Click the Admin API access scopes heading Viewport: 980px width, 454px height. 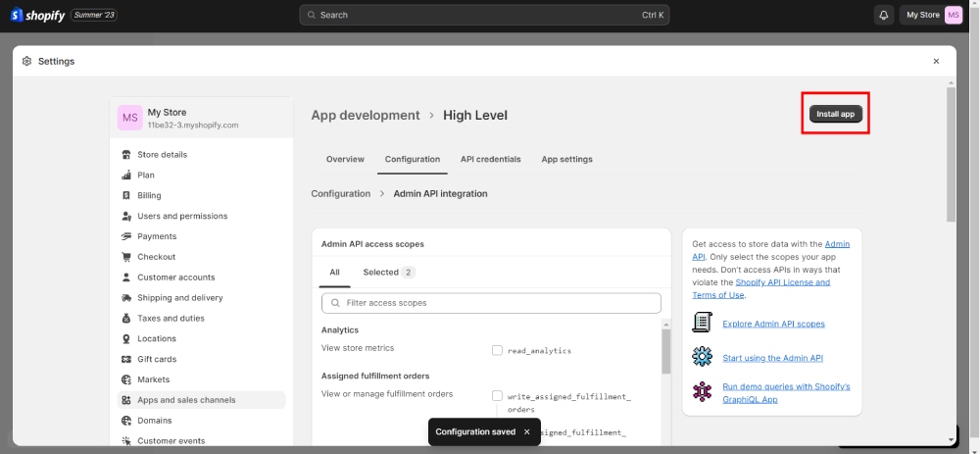[x=372, y=244]
